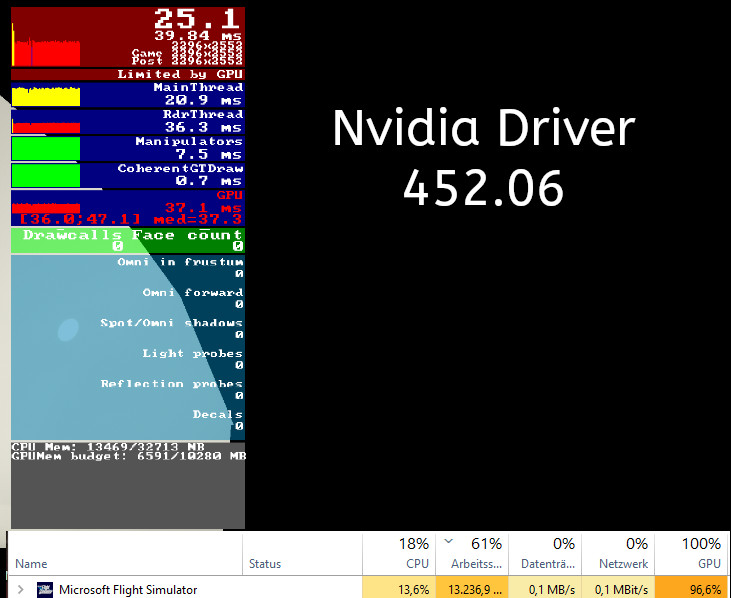
Task: Click the yellow MainThread timing graph
Action: pyautogui.click(x=46, y=96)
